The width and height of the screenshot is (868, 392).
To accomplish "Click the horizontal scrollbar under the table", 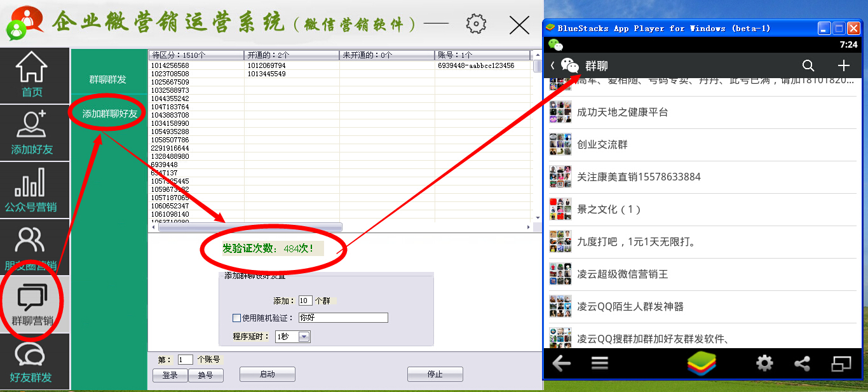I will pyautogui.click(x=249, y=227).
